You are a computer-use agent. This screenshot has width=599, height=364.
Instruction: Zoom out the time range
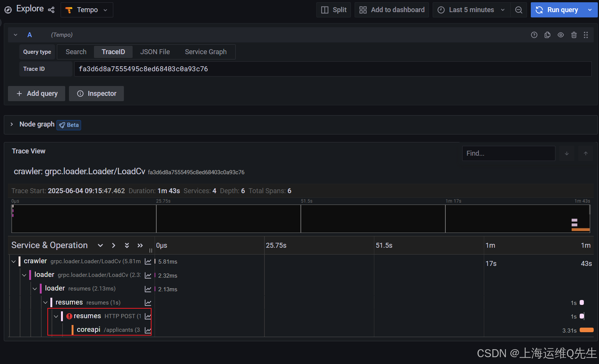click(519, 10)
